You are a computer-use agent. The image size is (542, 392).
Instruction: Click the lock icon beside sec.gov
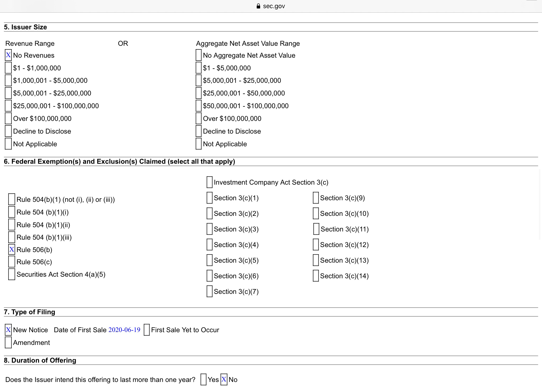(259, 6)
